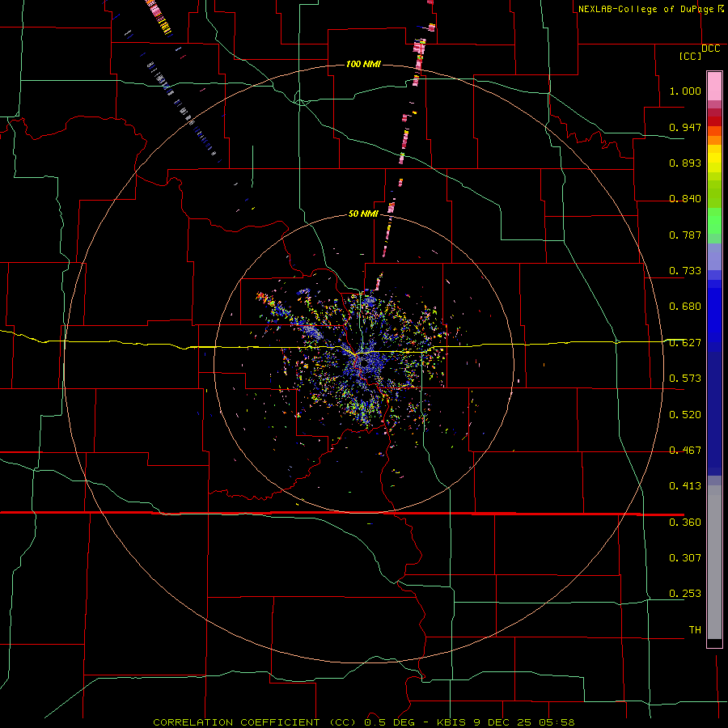
Task: Click the [CC] unit label
Action: coord(691,57)
